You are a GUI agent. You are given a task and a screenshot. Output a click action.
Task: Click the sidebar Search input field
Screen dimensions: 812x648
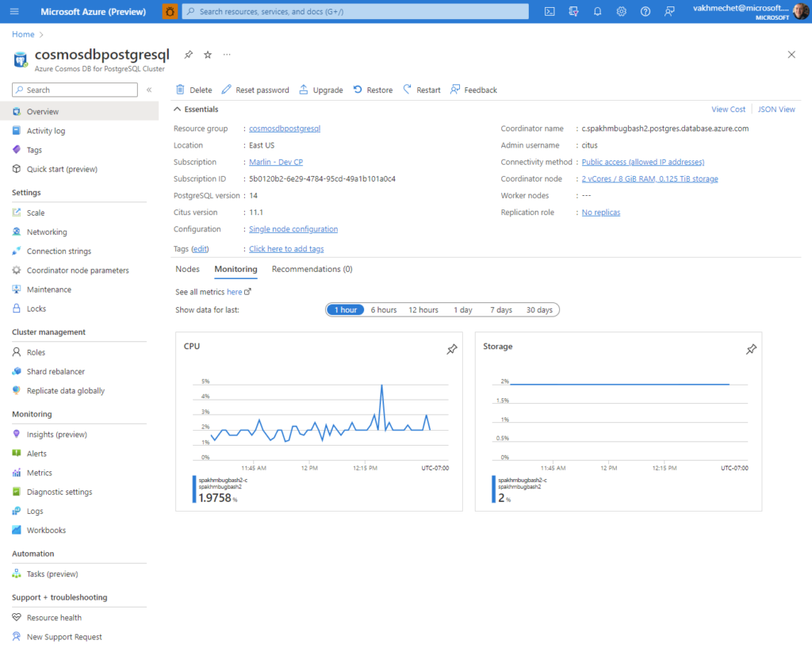coord(75,90)
